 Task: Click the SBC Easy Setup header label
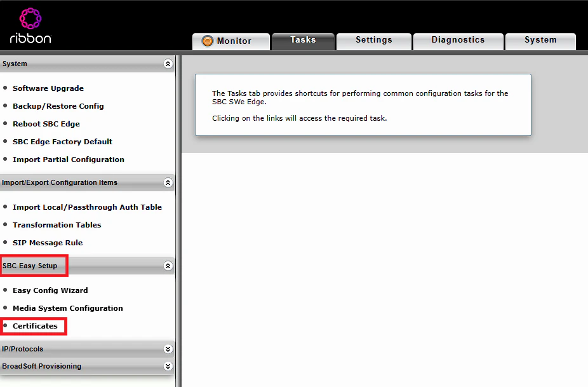click(30, 266)
